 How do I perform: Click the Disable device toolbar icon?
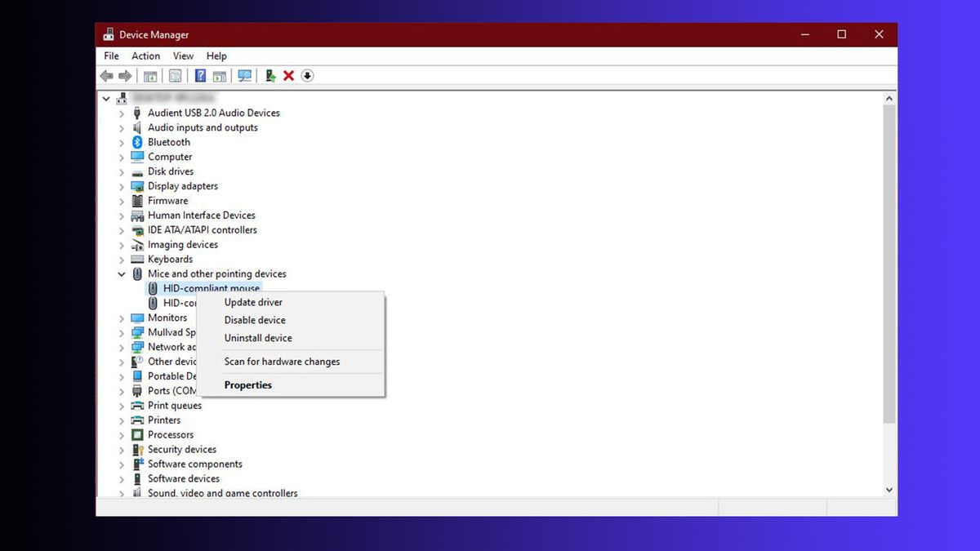pos(308,75)
